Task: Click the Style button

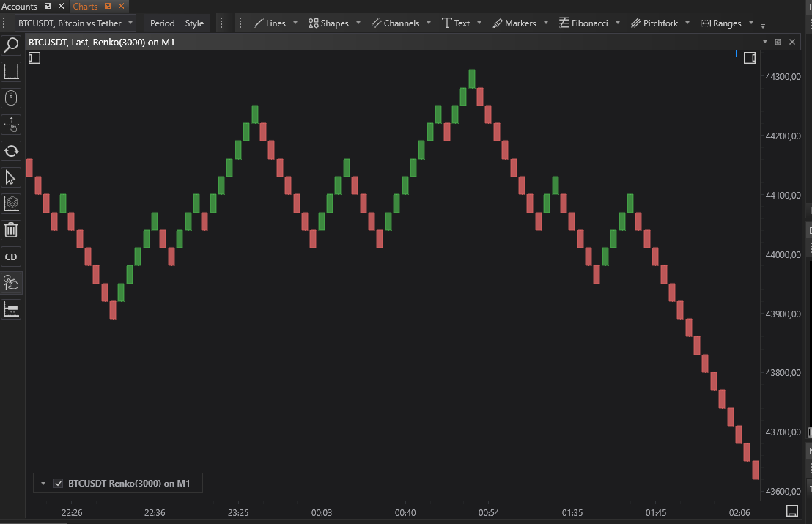Action: point(193,23)
